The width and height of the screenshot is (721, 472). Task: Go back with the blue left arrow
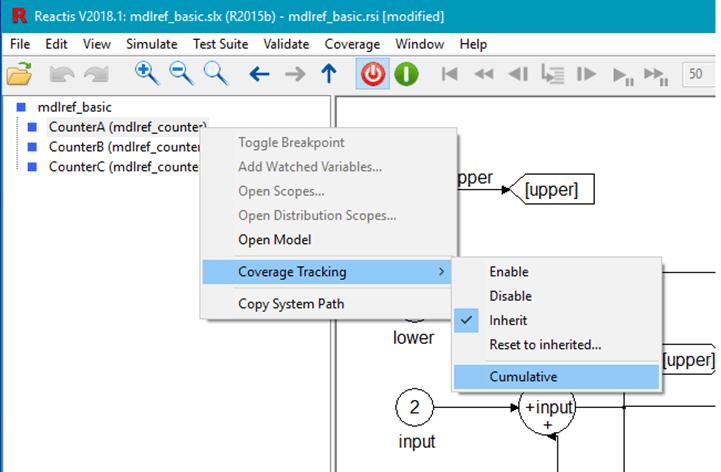point(259,74)
